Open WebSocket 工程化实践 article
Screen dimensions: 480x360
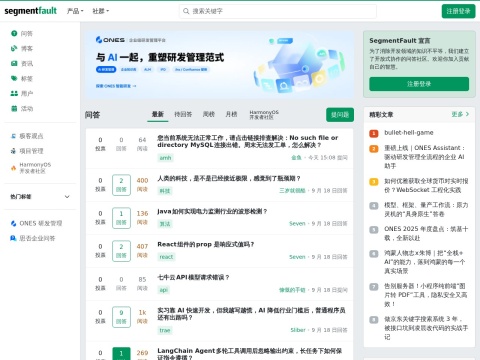pyautogui.click(x=426, y=185)
